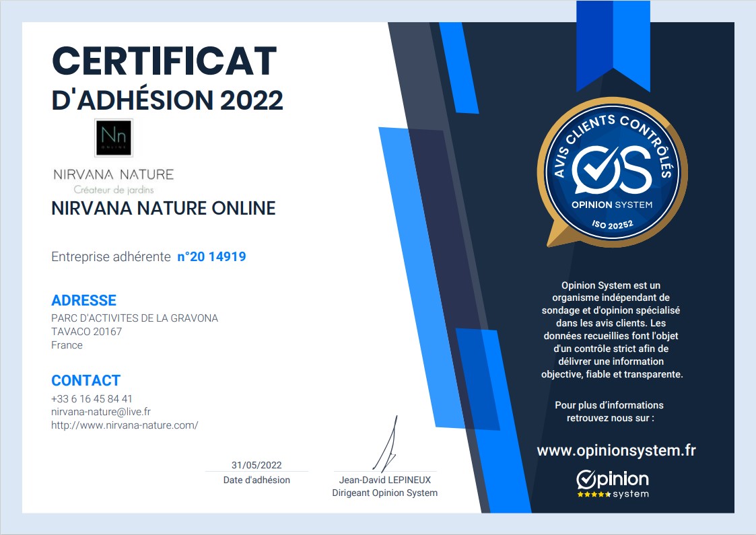Click the Jean-David LEPINEUX name
Screen dimensions: 756x535
385,480
